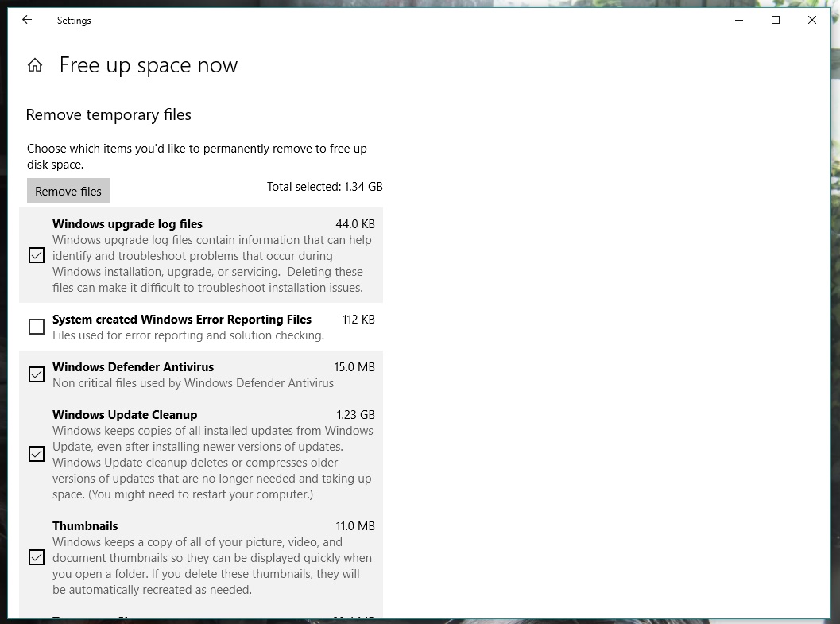Image resolution: width=840 pixels, height=624 pixels.
Task: Minimize the Settings window
Action: (739, 21)
